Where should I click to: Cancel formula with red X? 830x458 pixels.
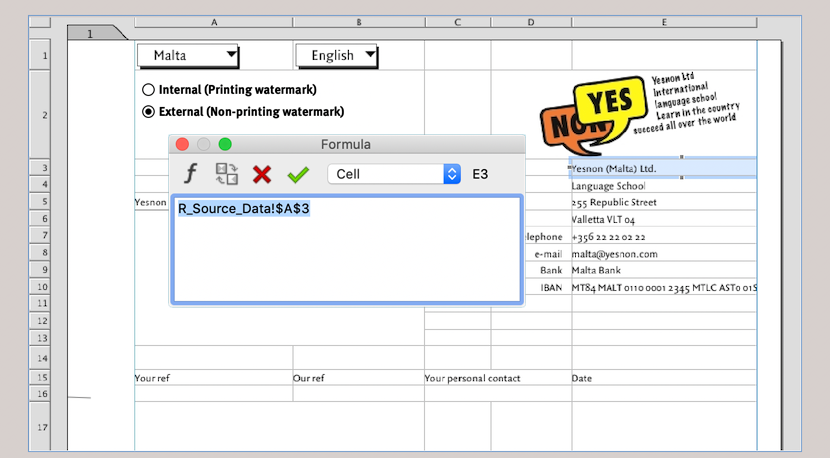[262, 174]
